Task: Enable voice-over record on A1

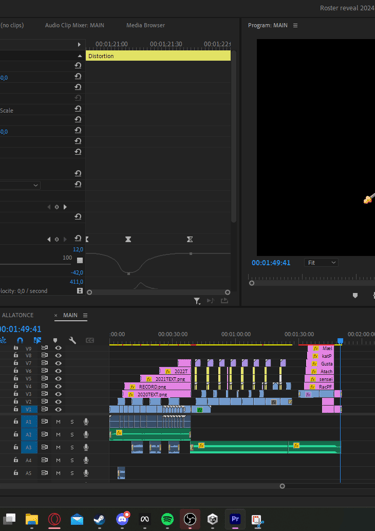Action: point(86,422)
